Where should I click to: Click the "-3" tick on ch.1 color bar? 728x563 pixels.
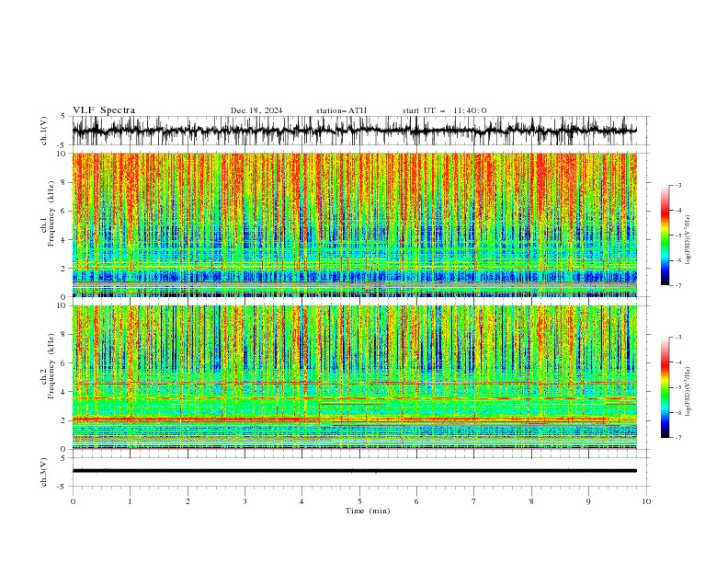(678, 185)
